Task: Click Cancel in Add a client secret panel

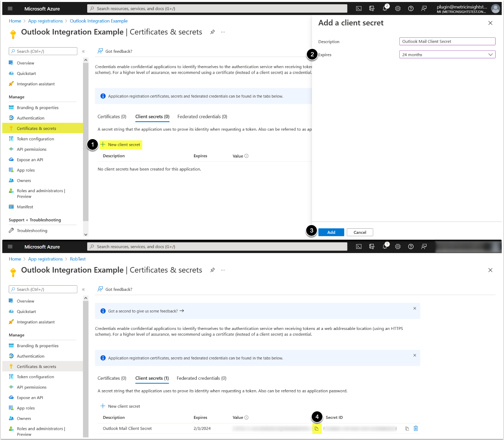Action: [x=360, y=232]
